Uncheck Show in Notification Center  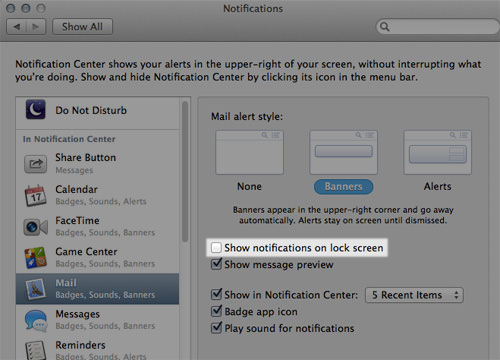click(x=216, y=294)
